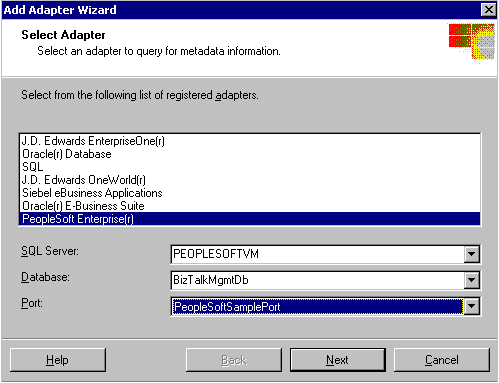Click the wizard logo graphic

(x=471, y=42)
